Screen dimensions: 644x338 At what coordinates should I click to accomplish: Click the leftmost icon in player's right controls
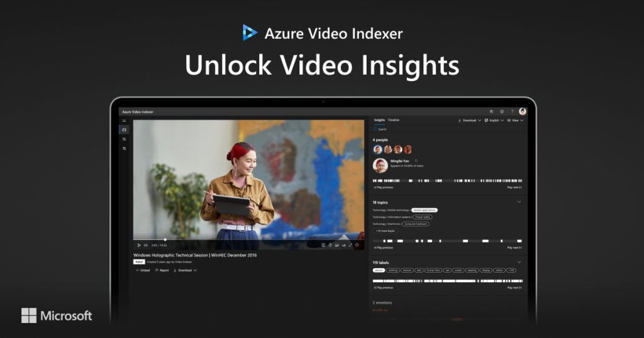click(x=323, y=245)
